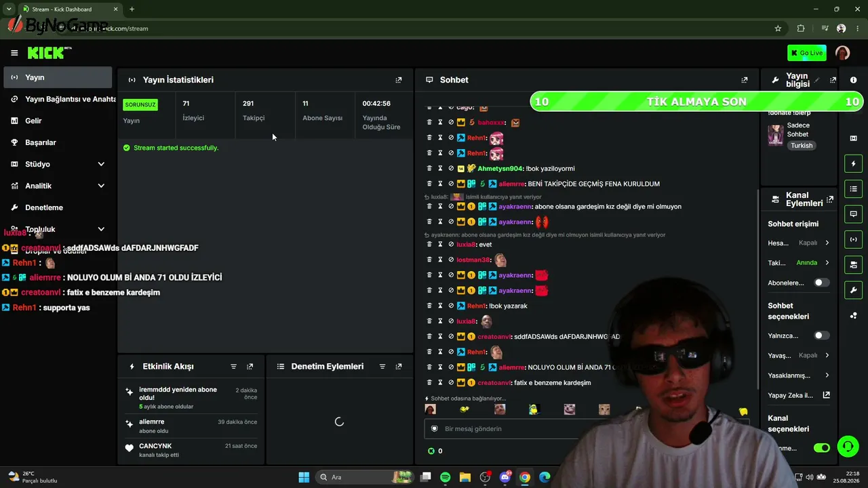Click the 'iremmddd yeniden abone oldu!' activity row
Screen dimensions: 868x488
click(192, 398)
